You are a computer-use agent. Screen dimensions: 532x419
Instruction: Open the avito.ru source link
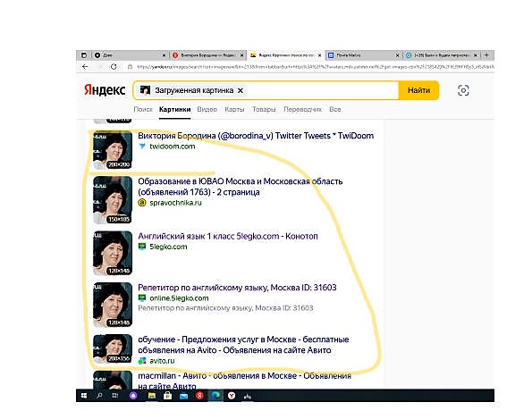tap(162, 361)
